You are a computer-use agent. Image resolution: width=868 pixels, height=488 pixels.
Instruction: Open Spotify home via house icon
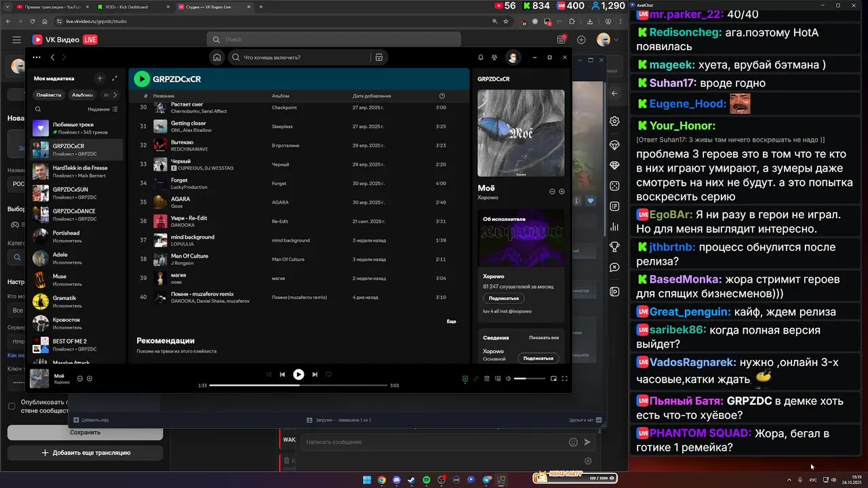pos(216,58)
